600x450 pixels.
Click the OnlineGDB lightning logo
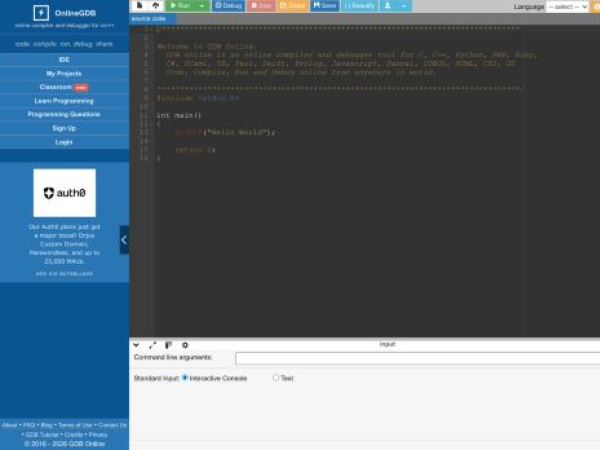point(41,13)
